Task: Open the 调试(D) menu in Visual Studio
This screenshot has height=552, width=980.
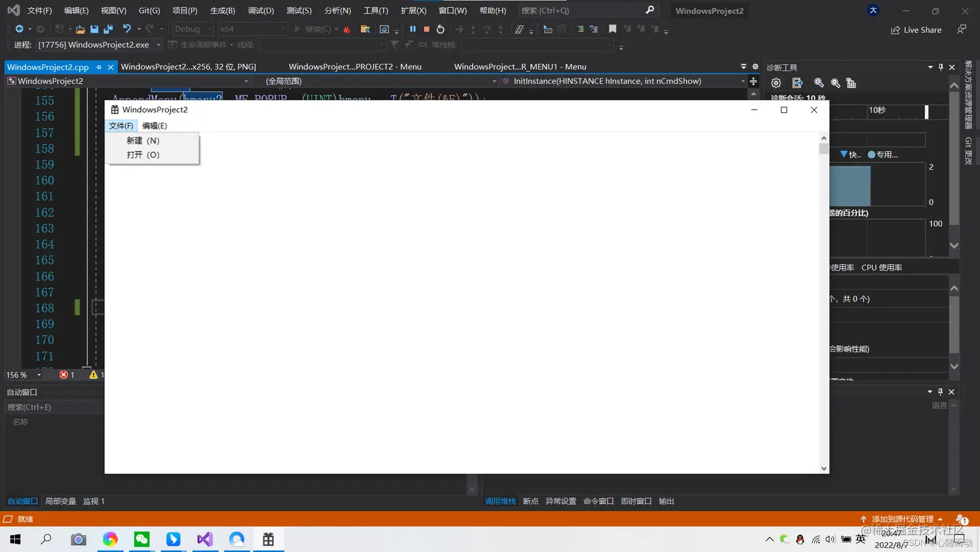Action: 261,10
